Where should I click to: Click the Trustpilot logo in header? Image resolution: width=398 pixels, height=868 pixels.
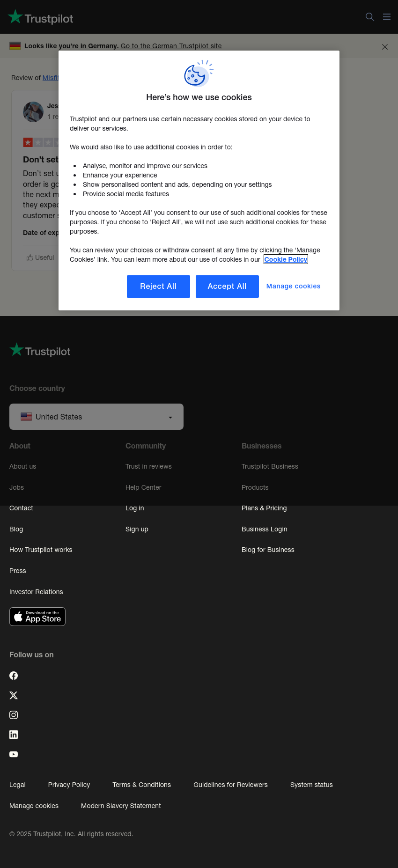coord(41,17)
